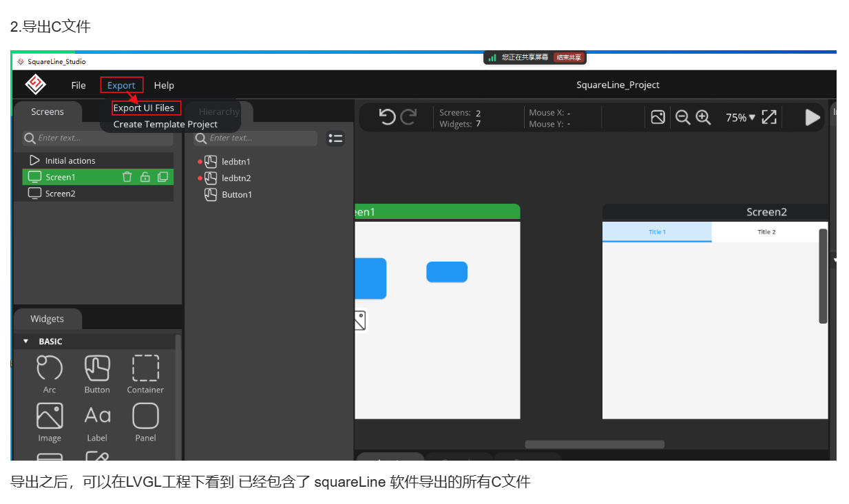Click Screen2's vertical scrollbar on canvas

coord(823,275)
